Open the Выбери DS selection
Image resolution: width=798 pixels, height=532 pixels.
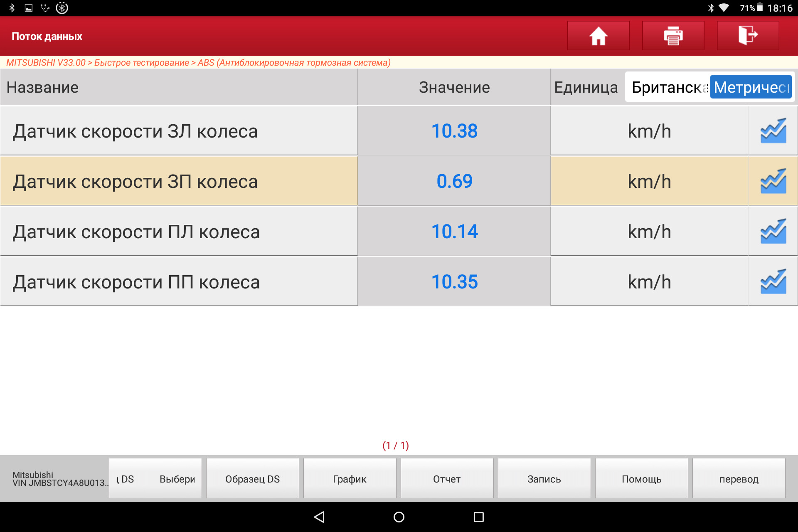(x=155, y=478)
